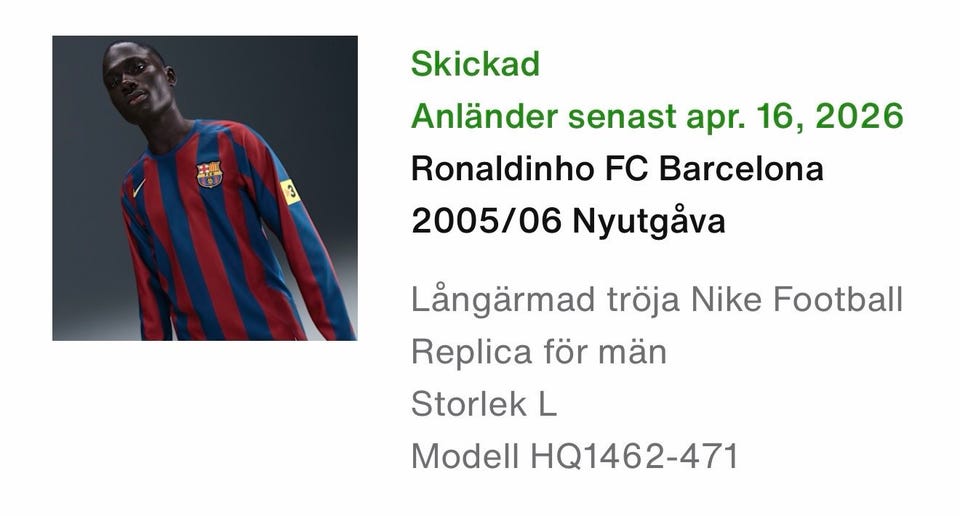The width and height of the screenshot is (960, 516).
Task: Select the arrival date 'Anländer senast apr. 16, 2026'
Action: point(657,116)
